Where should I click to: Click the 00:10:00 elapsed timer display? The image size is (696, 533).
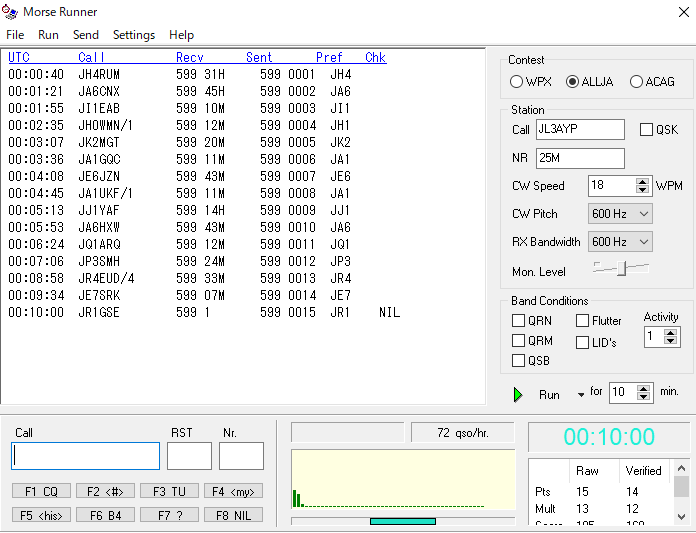[609, 437]
